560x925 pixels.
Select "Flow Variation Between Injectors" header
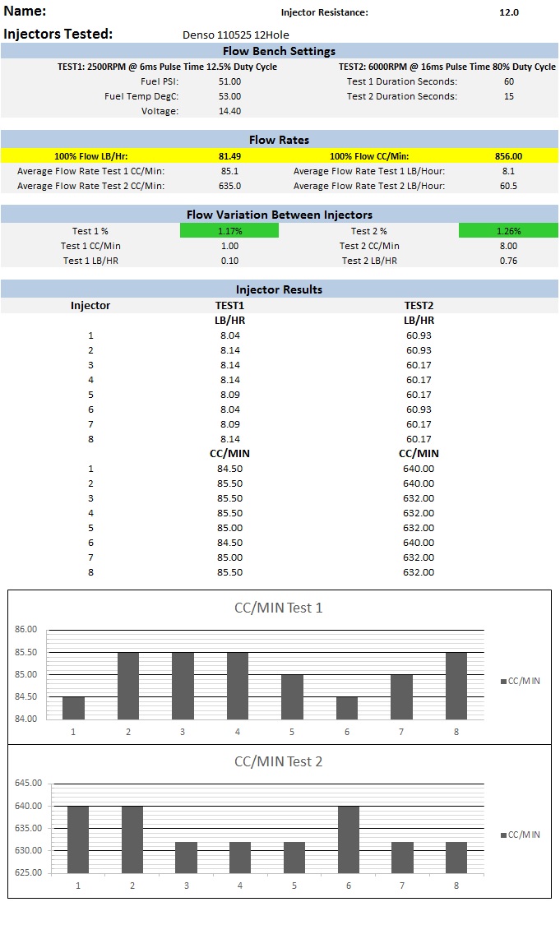(x=279, y=215)
